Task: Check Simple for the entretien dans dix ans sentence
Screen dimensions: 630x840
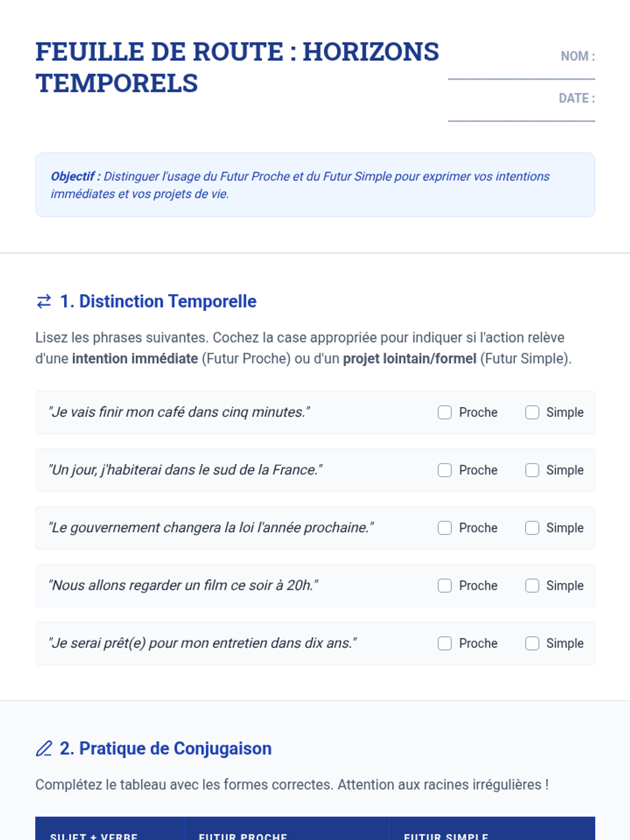Action: 532,644
